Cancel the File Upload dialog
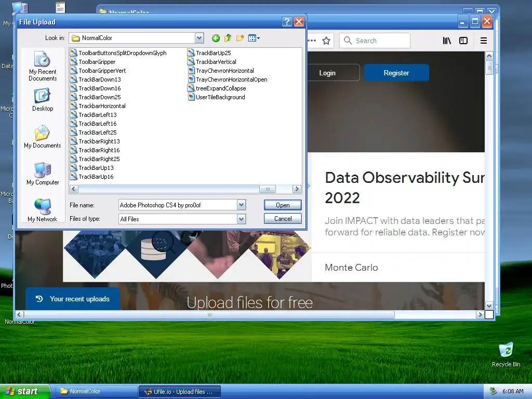This screenshot has width=532, height=399. (x=283, y=219)
